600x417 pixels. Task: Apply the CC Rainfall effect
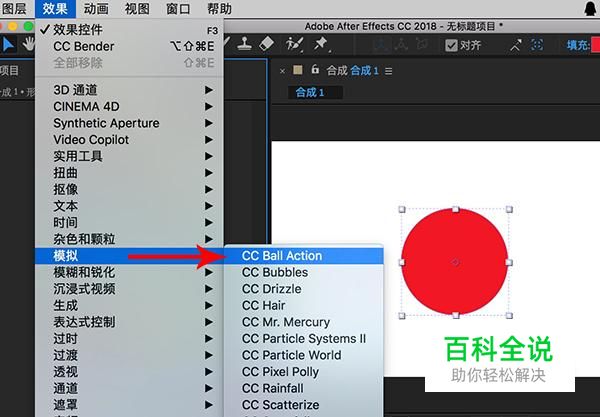point(303,388)
